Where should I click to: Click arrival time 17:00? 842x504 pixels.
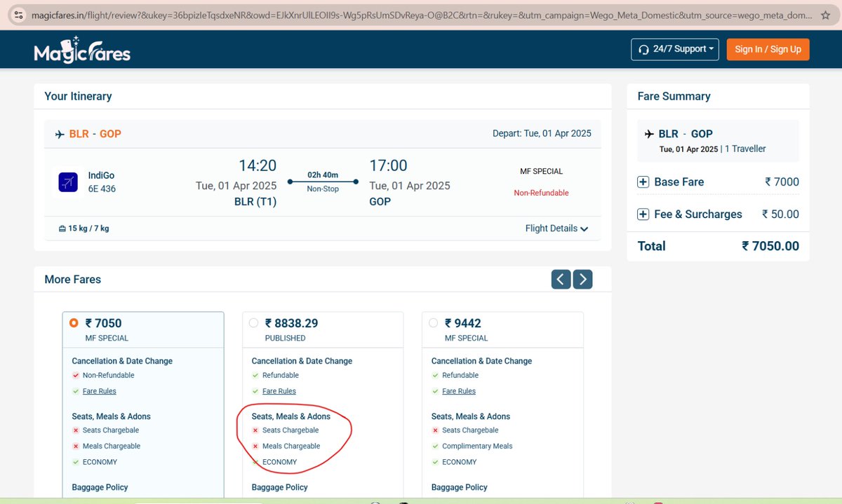[x=389, y=165]
